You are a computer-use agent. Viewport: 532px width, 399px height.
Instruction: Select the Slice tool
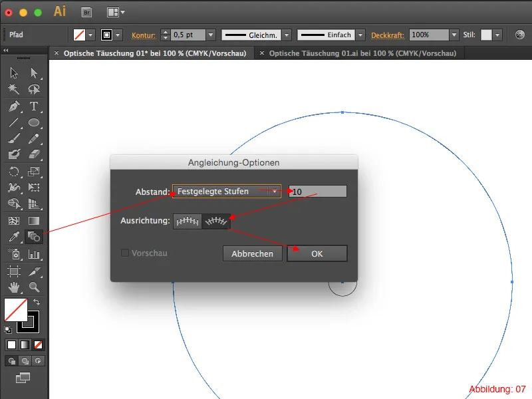click(34, 271)
